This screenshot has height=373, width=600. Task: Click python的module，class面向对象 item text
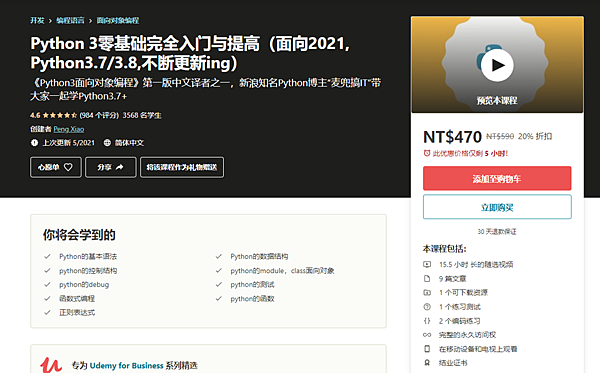point(282,270)
